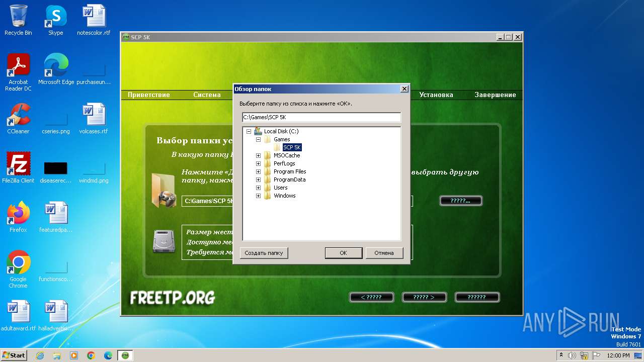Image resolution: width=644 pixels, height=362 pixels.
Task: Select the SCP 5K folder in tree
Action: point(292,147)
